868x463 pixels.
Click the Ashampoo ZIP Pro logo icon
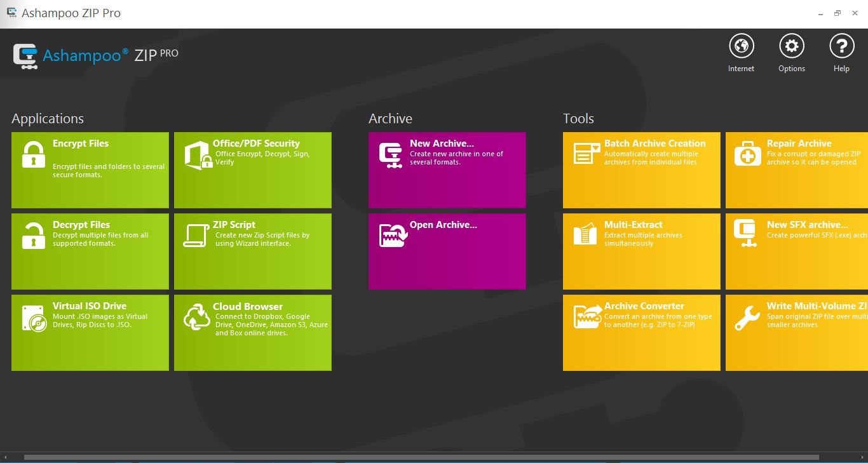click(x=25, y=55)
